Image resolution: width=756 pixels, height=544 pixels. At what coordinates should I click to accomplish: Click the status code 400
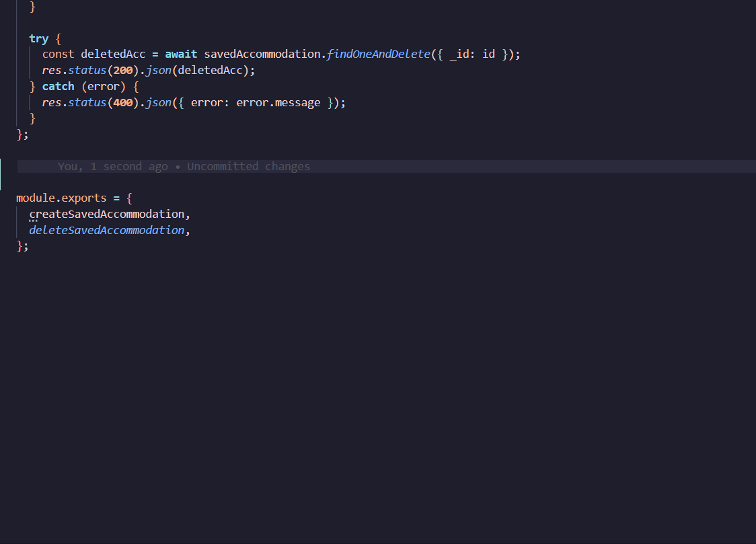click(123, 103)
